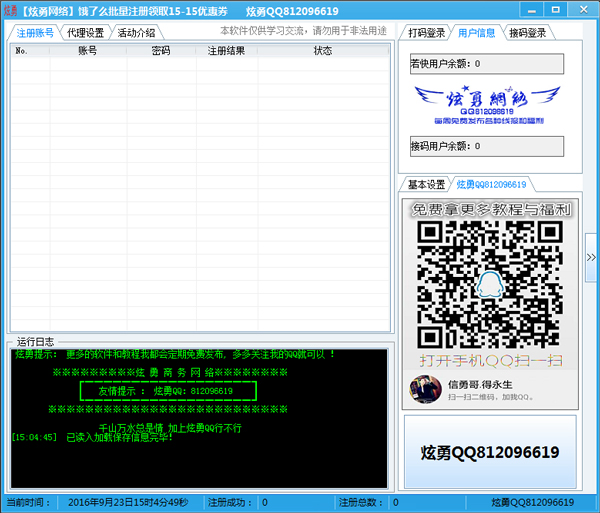
Task: Switch to the 打码登录 tab
Action: (426, 33)
